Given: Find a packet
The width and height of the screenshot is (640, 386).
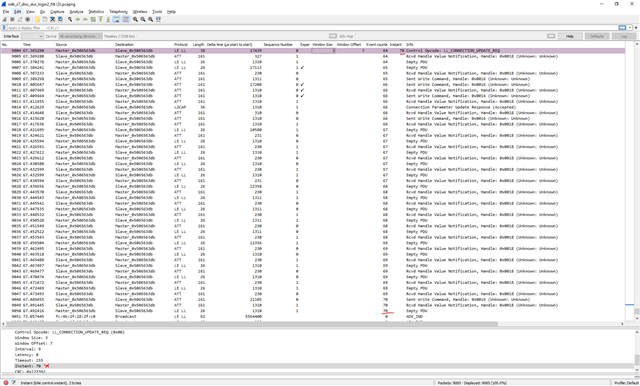Looking at the screenshot, I should pos(70,19).
